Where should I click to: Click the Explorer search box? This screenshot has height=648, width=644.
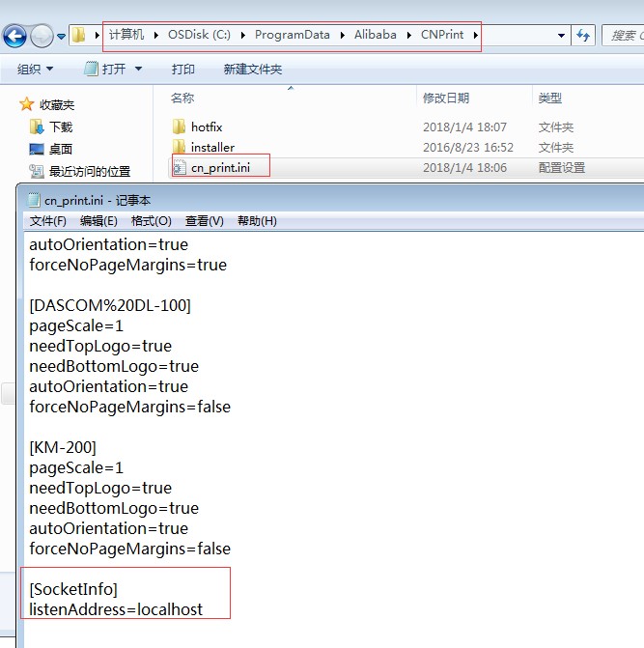pyautogui.click(x=623, y=36)
